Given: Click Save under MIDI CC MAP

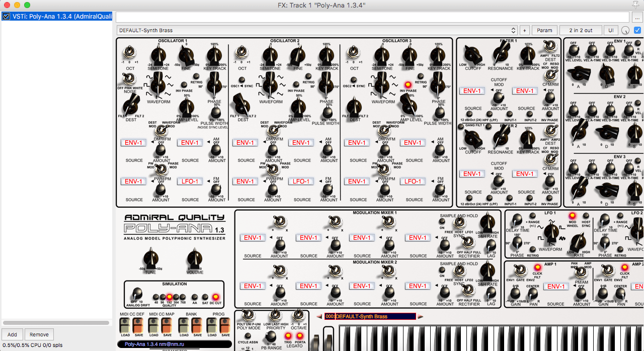Looking at the screenshot, I should tap(168, 326).
